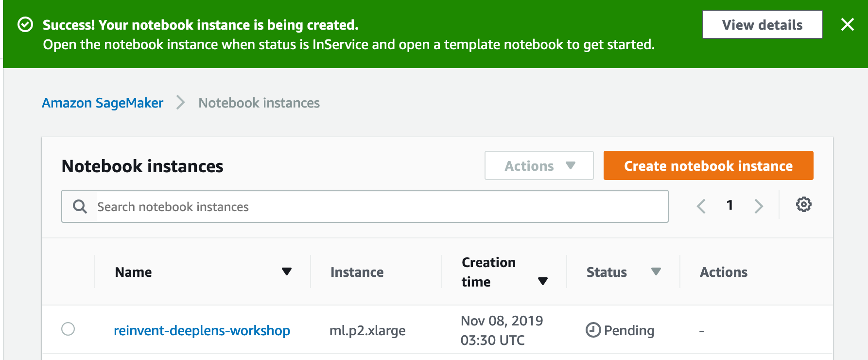Image resolution: width=868 pixels, height=360 pixels.
Task: Click the breadcrumb chevron separator
Action: [181, 103]
